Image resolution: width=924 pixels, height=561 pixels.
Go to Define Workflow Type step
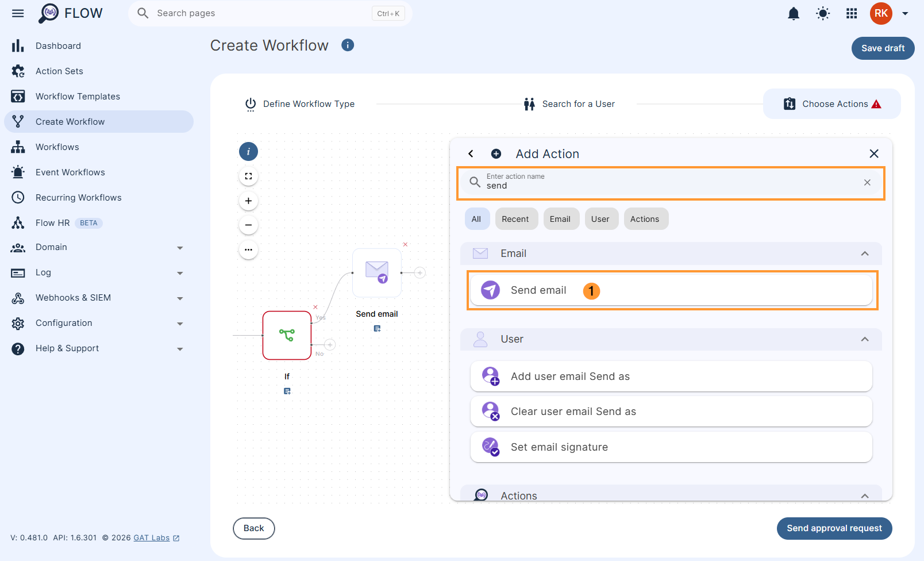tap(300, 104)
